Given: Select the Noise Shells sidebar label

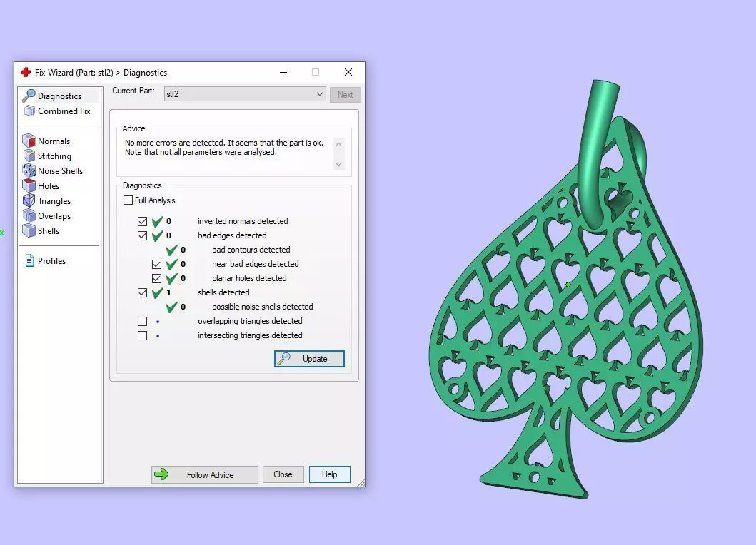Looking at the screenshot, I should 60,170.
